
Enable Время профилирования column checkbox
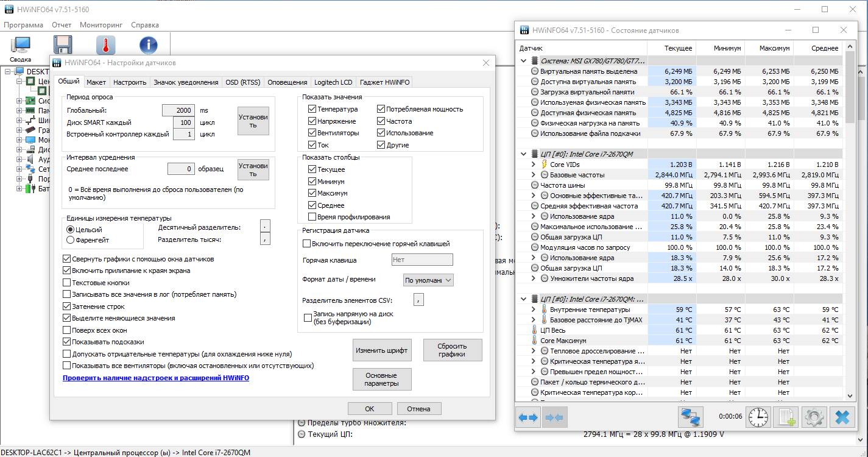312,217
